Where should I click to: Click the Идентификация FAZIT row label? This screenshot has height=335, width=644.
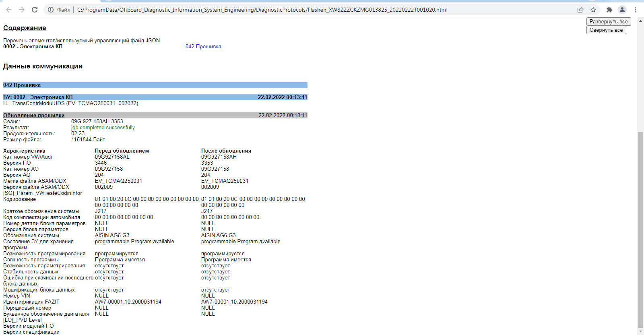tap(31, 302)
